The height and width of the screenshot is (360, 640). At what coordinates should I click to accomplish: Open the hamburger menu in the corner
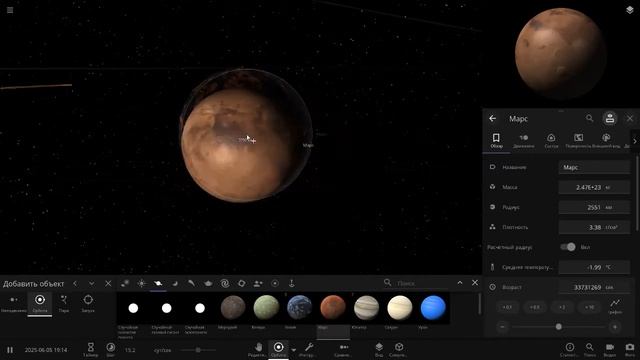pyautogui.click(x=10, y=10)
